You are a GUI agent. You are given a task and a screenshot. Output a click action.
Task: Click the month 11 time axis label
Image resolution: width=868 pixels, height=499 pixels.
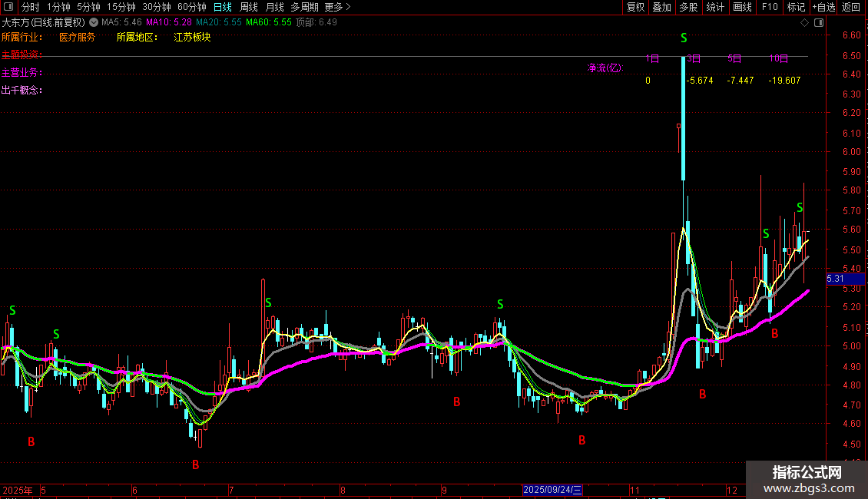pyautogui.click(x=634, y=490)
